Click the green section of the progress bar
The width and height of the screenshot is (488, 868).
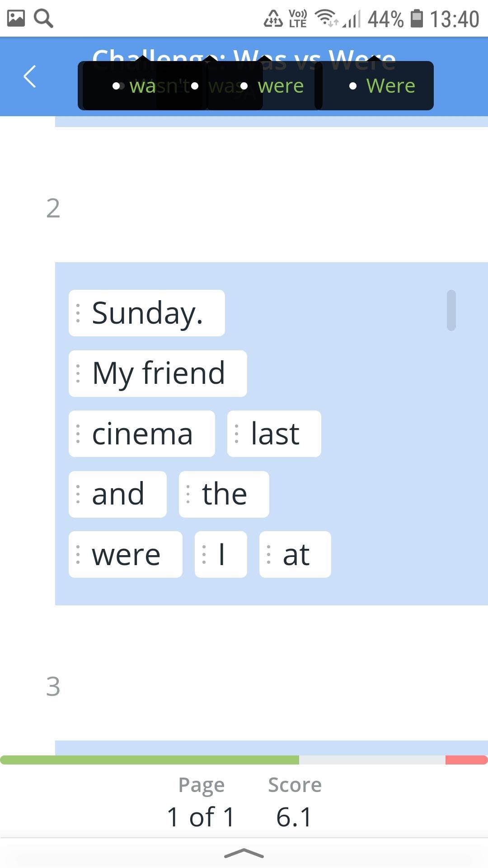[149, 760]
